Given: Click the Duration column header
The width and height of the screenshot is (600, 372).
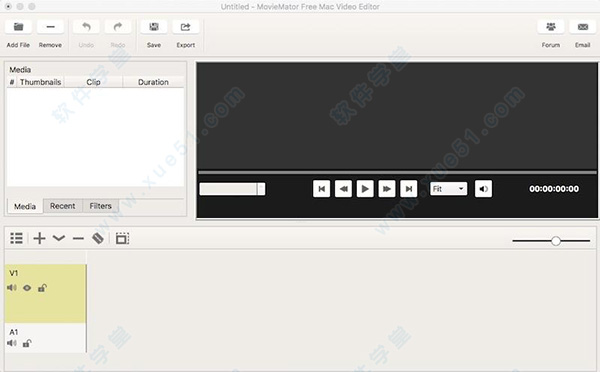Looking at the screenshot, I should pyautogui.click(x=153, y=82).
